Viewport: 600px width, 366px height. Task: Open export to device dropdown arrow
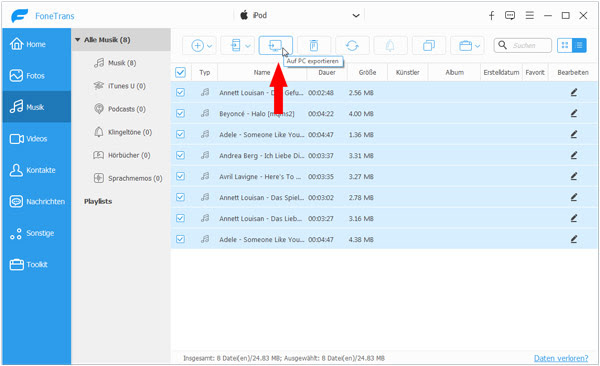pyautogui.click(x=248, y=46)
